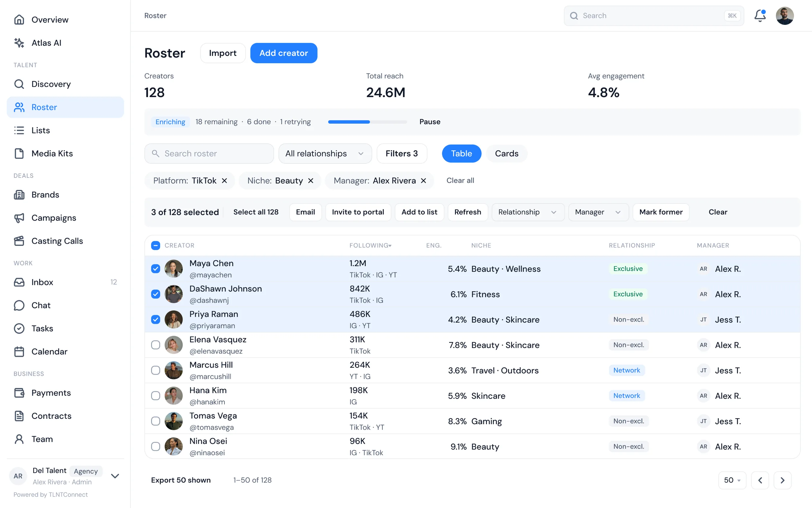The image size is (812, 508).
Task: Uncheck Maya Chen's row checkbox
Action: coord(155,269)
